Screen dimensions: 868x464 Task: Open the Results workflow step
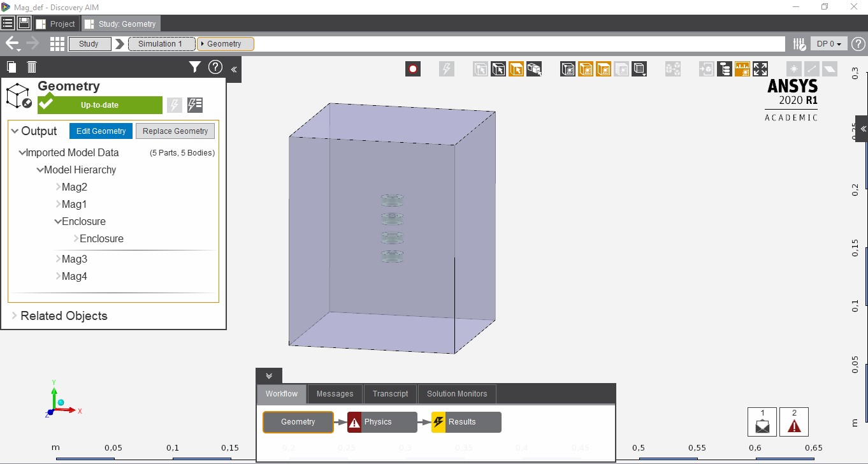[467, 422]
